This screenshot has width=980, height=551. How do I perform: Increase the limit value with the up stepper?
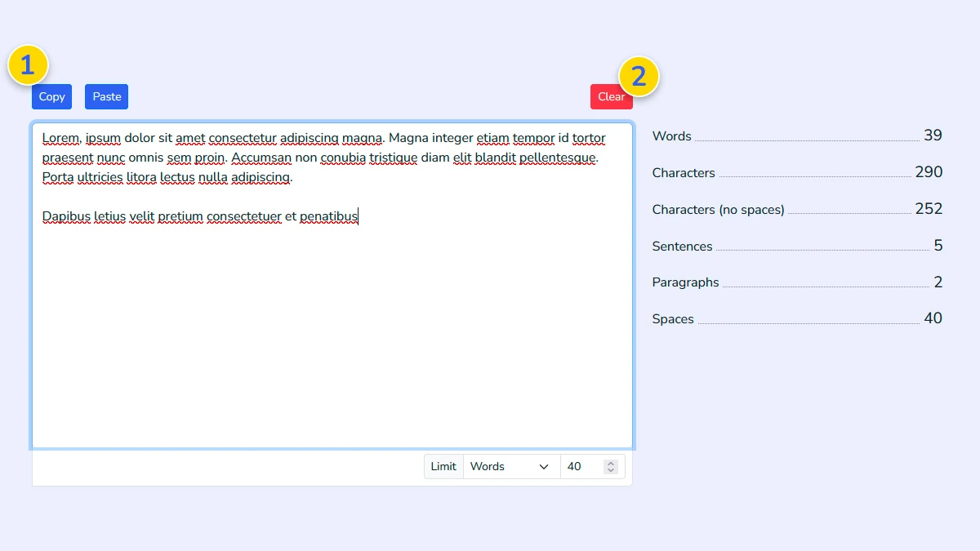pyautogui.click(x=611, y=461)
